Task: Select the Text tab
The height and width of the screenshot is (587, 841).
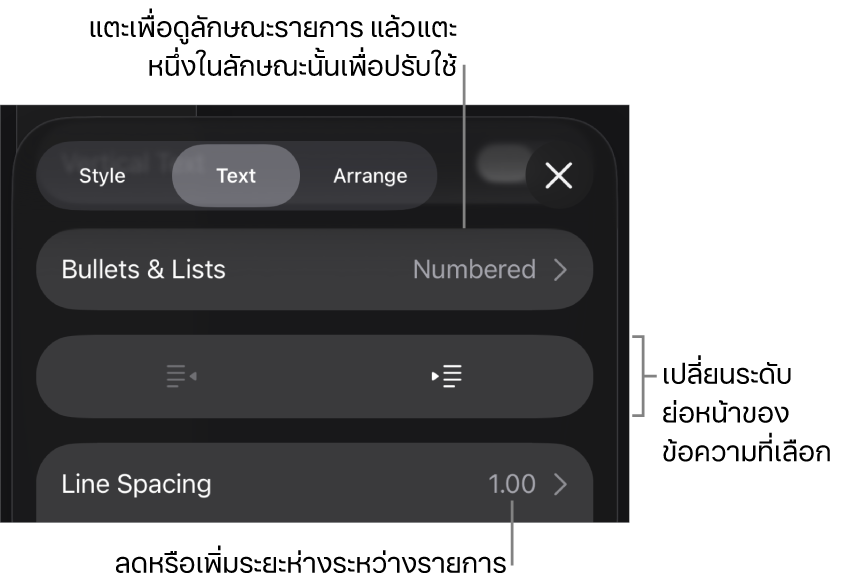Action: coord(236,176)
